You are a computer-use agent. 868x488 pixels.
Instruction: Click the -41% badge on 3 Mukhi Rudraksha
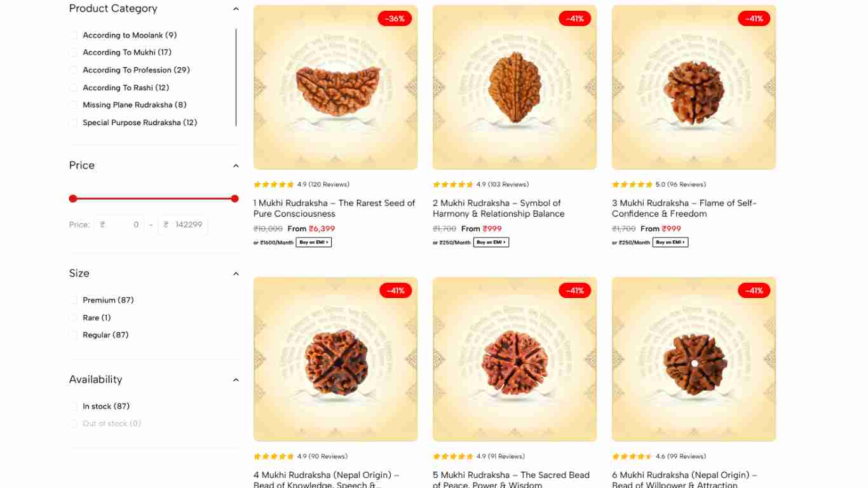click(754, 18)
